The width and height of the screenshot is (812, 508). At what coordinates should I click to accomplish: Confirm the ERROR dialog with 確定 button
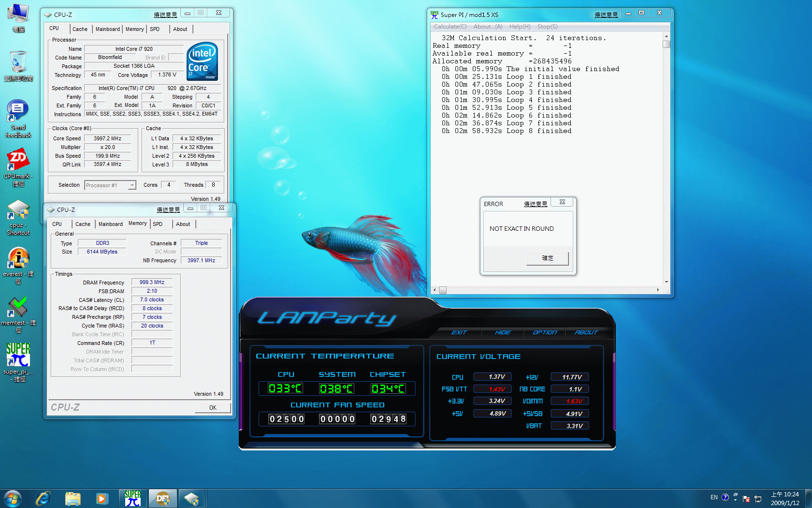click(548, 258)
